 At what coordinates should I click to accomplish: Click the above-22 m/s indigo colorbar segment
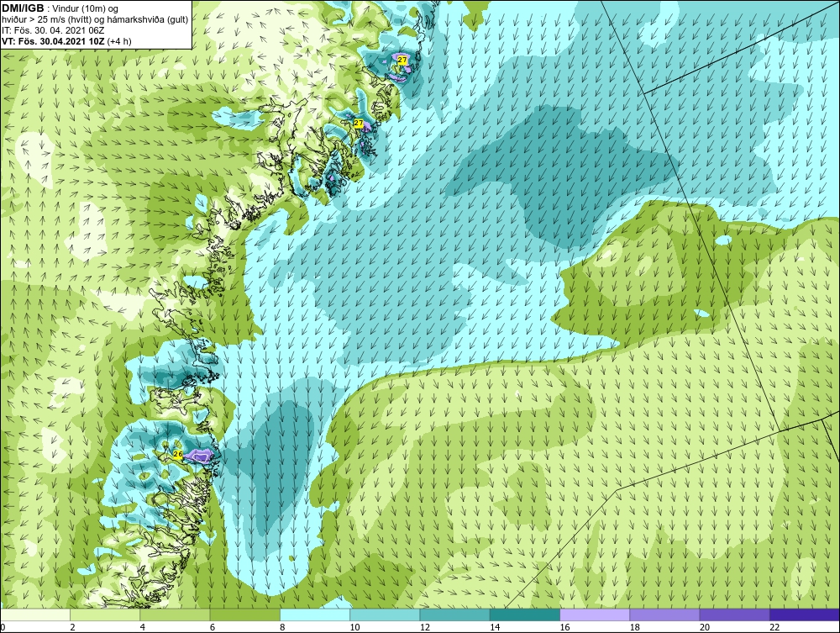click(804, 615)
